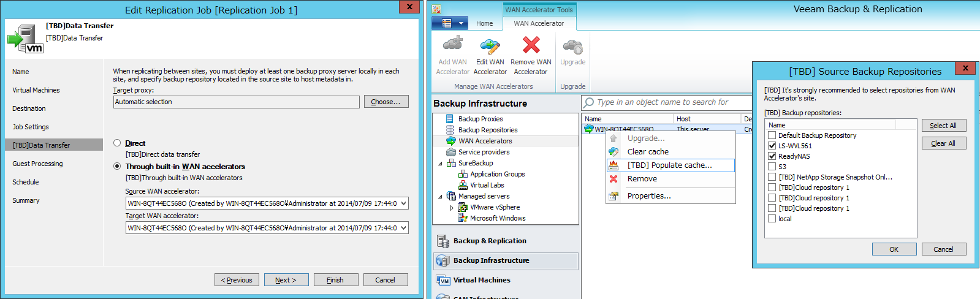Click OK in Source Backup Repositories dialog
The width and height of the screenshot is (980, 299).
(x=894, y=249)
